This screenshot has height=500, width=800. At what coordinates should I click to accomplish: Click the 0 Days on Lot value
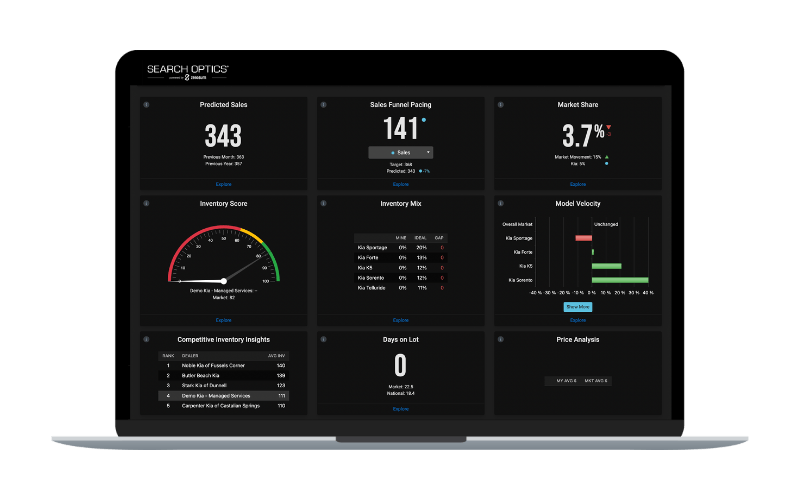coord(401,365)
